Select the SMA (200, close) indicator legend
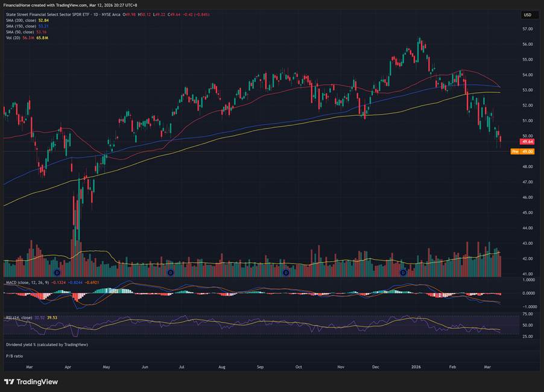 tap(22, 20)
